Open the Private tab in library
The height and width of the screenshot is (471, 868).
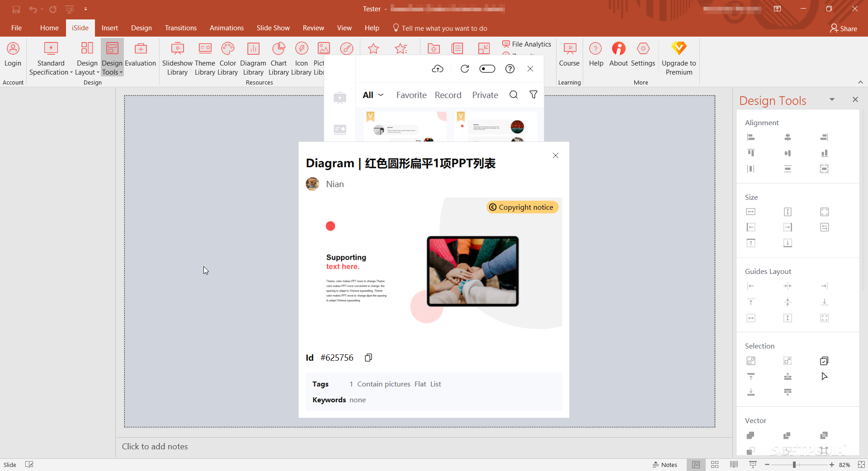point(485,95)
